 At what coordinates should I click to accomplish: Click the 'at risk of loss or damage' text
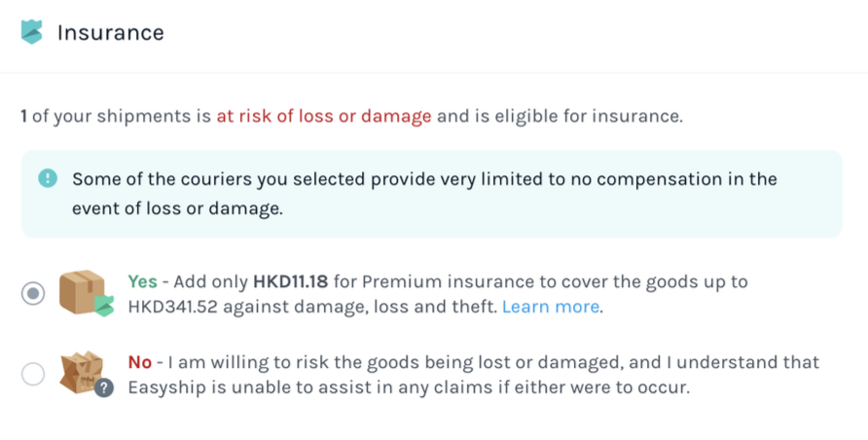323,117
